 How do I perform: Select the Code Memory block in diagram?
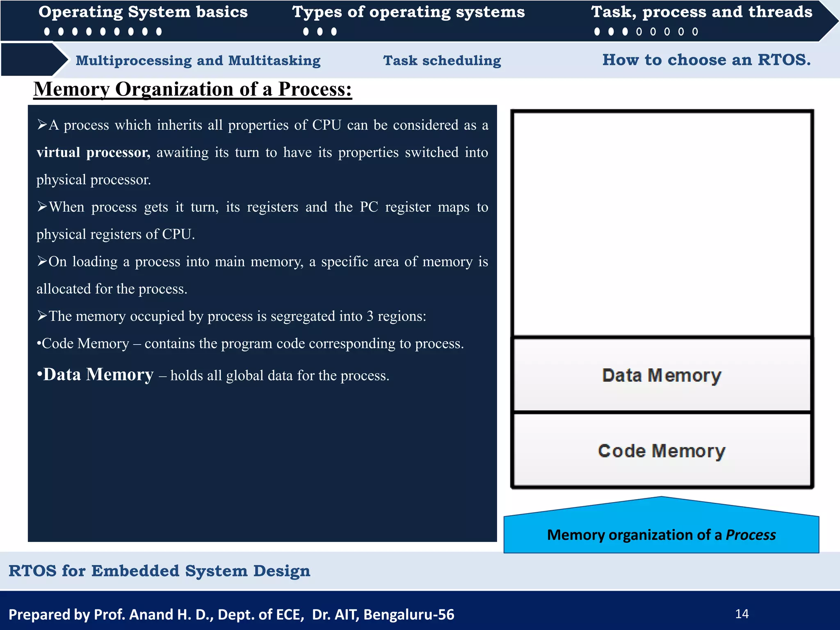[x=662, y=451]
